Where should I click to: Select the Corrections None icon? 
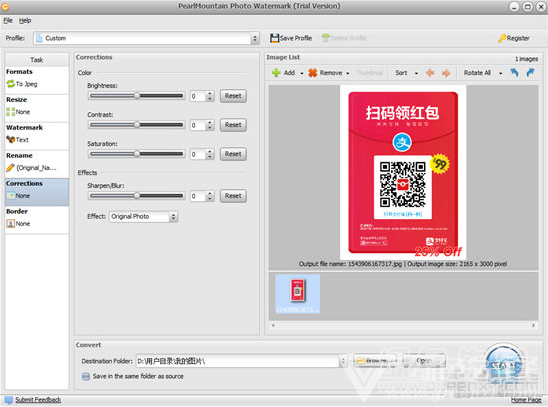pos(10,196)
